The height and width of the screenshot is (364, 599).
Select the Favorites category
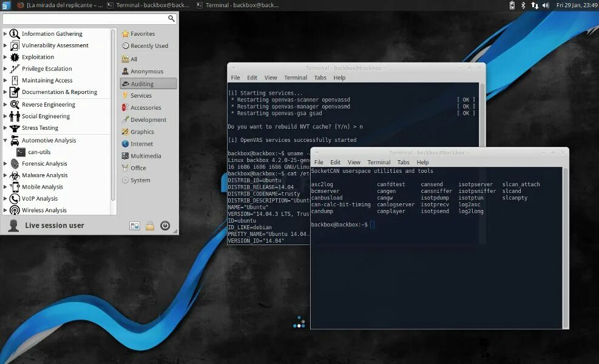148,33
